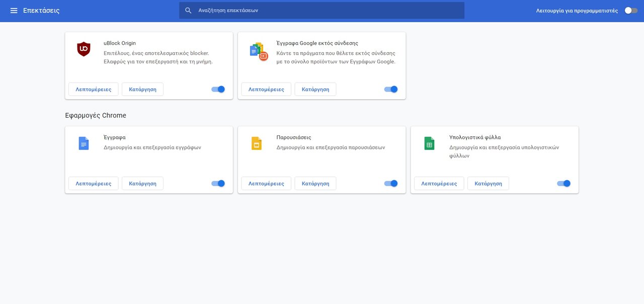The height and width of the screenshot is (304, 644).
Task: Focus the Αναζήτηση επεκτάσεων search field
Action: pyautogui.click(x=322, y=10)
